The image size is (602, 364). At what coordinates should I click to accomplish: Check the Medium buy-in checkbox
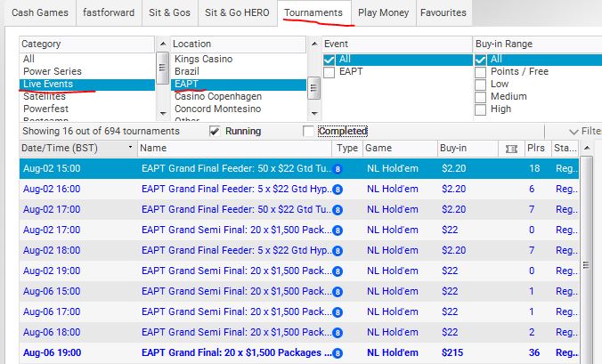[x=480, y=97]
